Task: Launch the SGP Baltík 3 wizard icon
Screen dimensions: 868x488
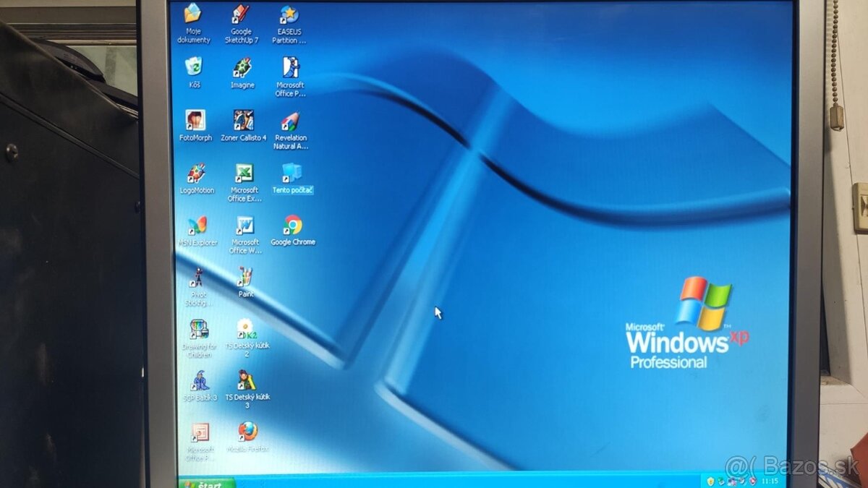Action: (199, 381)
